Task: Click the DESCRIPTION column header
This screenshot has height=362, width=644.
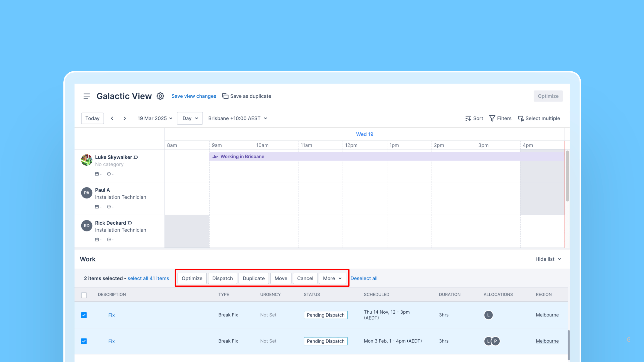Action: click(x=112, y=295)
